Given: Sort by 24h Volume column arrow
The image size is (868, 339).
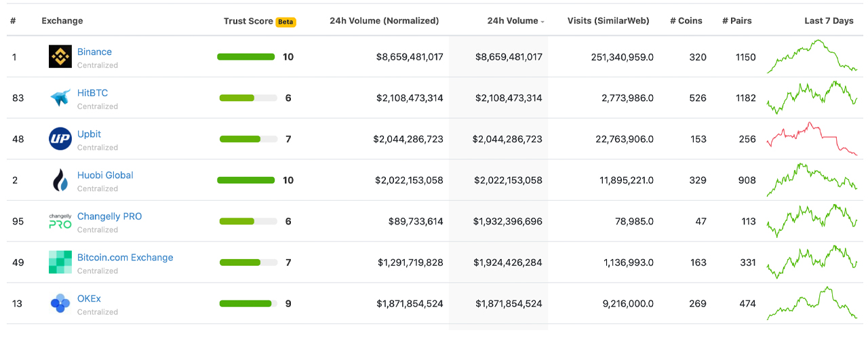Looking at the screenshot, I should tap(542, 22).
